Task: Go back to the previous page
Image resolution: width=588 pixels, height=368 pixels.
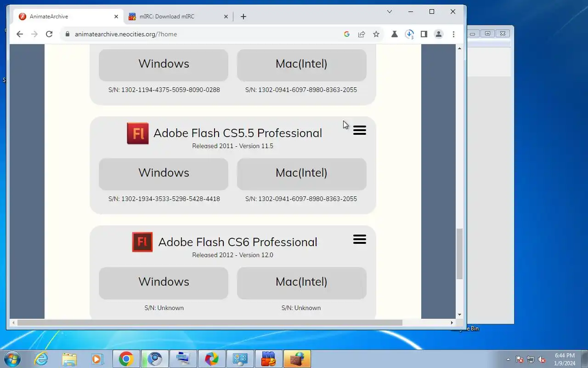Action: (x=19, y=34)
